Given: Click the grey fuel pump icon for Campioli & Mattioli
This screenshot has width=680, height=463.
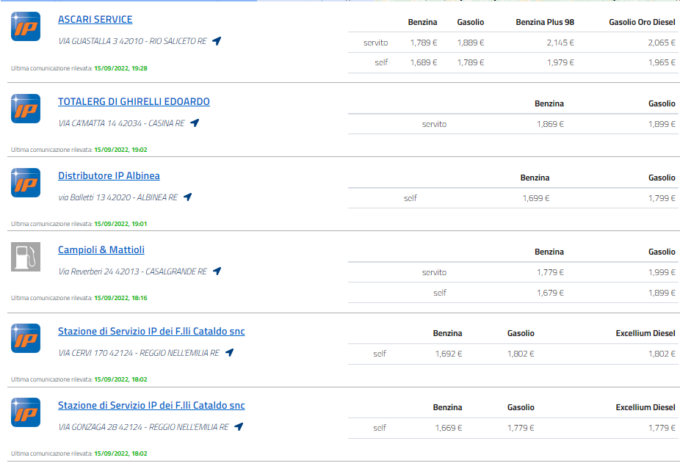Looking at the screenshot, I should point(26,257).
